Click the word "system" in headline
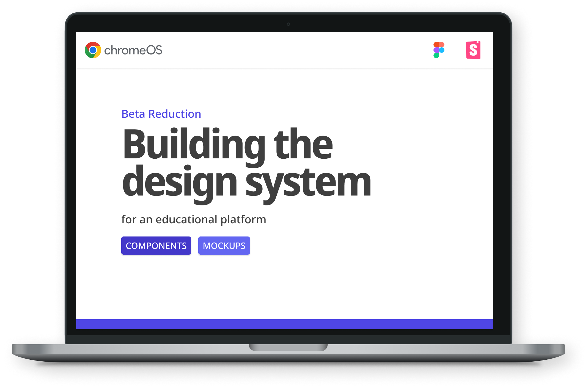The width and height of the screenshot is (588, 388). 308,182
